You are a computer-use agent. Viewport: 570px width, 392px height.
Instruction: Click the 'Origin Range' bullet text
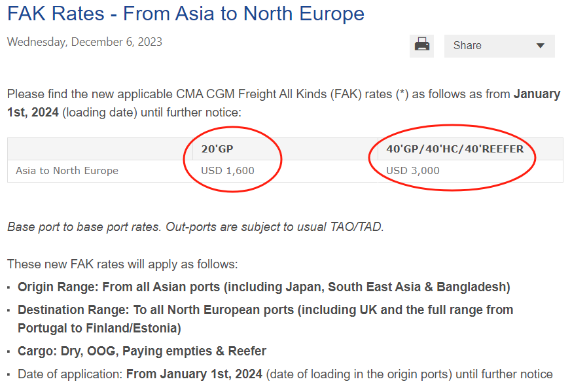[x=264, y=287]
